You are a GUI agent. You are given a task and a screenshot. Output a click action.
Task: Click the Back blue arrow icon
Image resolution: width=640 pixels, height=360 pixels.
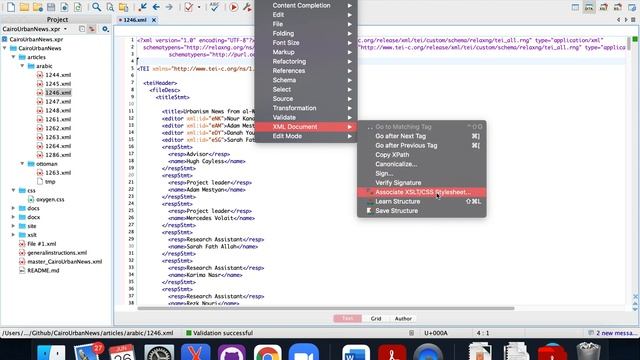pos(156,7)
